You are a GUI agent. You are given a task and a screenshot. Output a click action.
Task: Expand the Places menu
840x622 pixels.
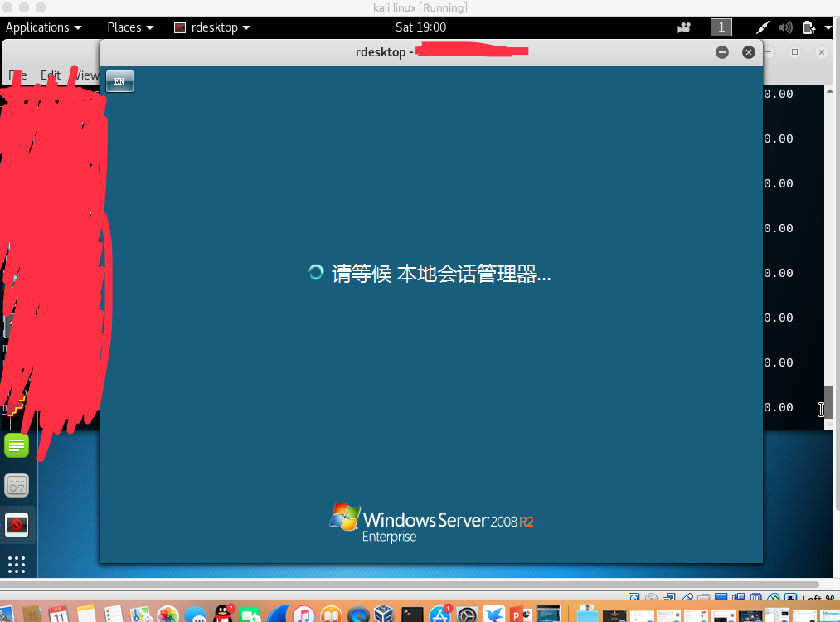130,27
